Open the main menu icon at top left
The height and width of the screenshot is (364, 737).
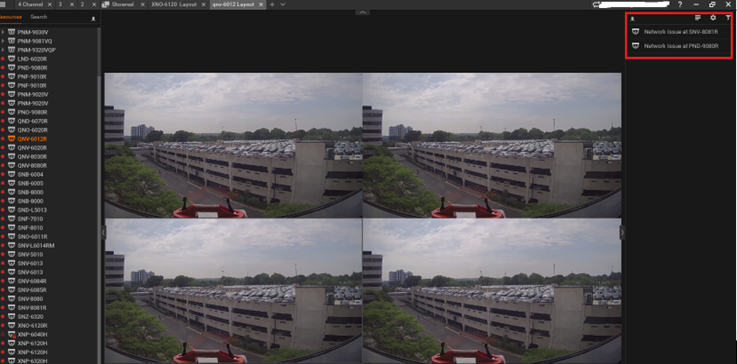coord(3,4)
